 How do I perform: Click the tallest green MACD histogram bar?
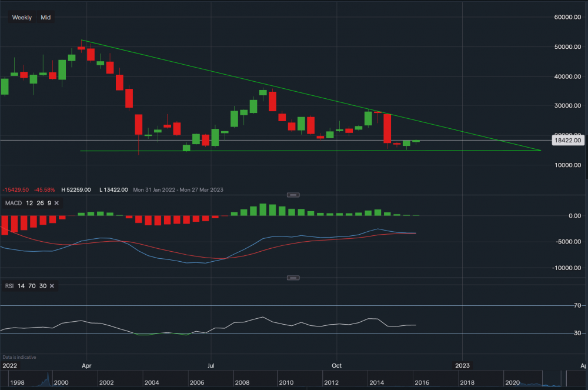[263, 209]
